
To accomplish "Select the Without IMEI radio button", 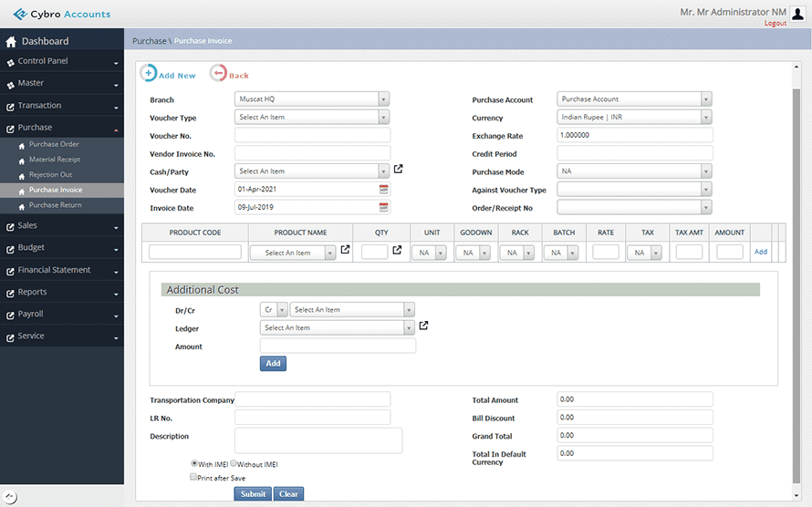I will 234,463.
